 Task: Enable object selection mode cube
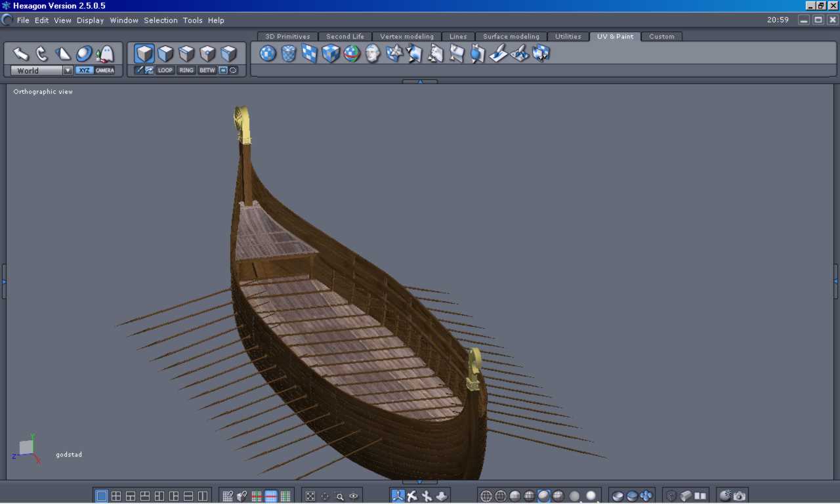[x=144, y=53]
